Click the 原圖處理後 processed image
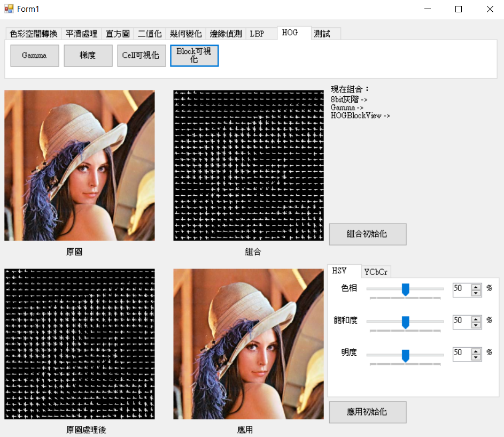Screen dimensions: 504x437 80,344
